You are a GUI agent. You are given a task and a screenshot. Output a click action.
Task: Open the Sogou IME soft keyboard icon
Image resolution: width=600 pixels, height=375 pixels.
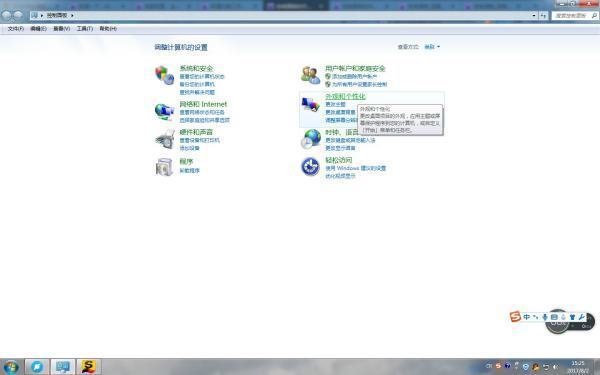[x=554, y=317]
